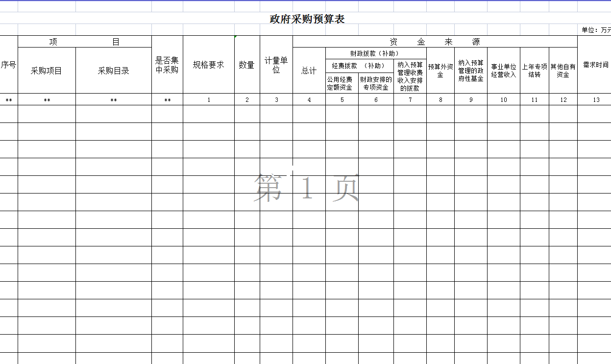Image resolution: width=611 pixels, height=364 pixels.
Task: Select the 上年专项结转 header cell
Action: coord(534,71)
